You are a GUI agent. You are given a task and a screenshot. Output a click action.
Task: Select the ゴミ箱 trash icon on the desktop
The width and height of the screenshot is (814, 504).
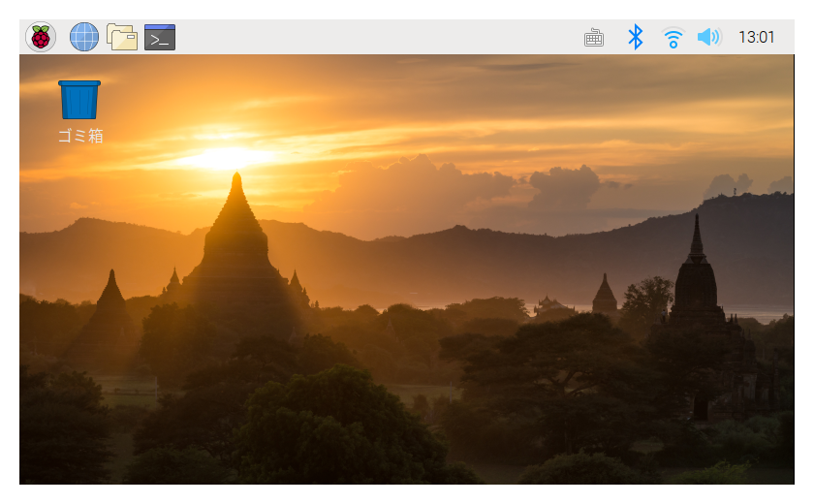click(x=79, y=100)
